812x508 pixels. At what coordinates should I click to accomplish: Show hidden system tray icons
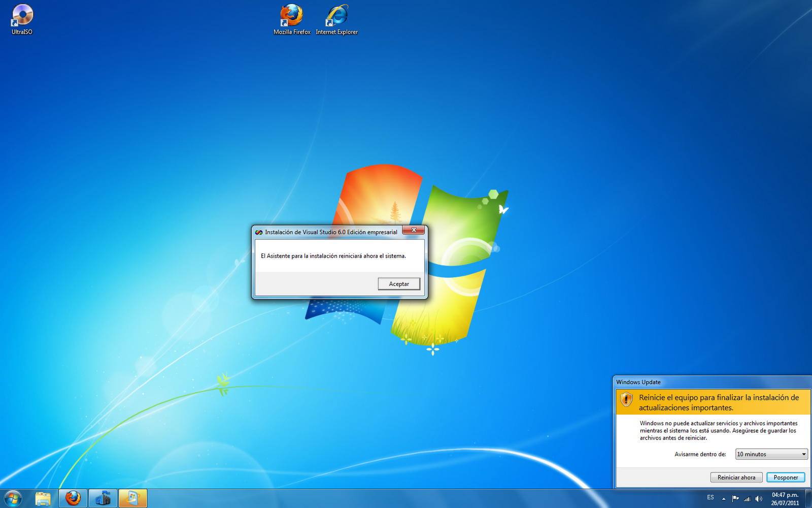point(724,499)
